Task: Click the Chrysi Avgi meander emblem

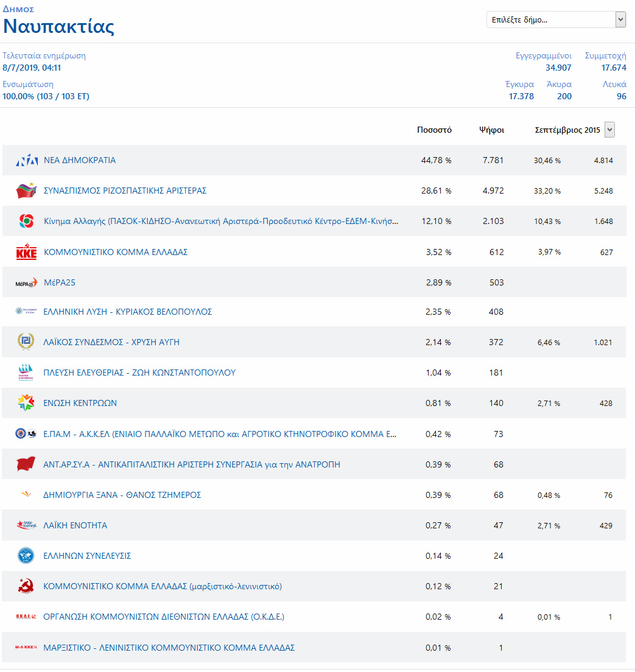Action: (26, 342)
